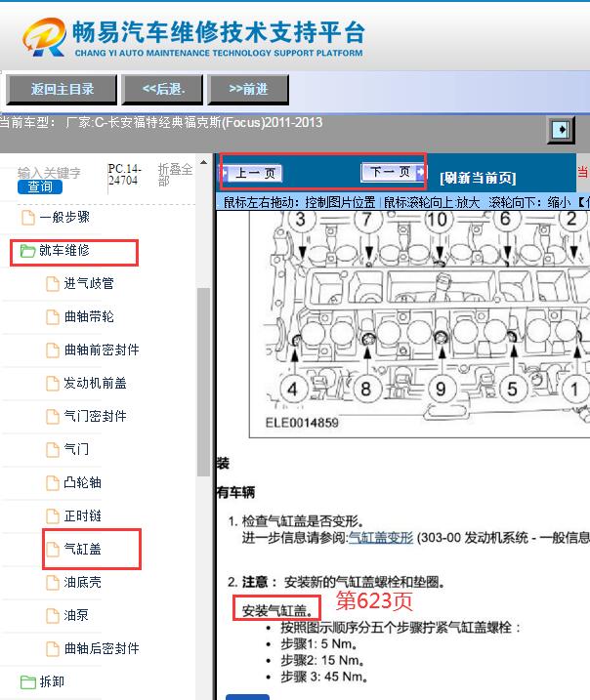The height and width of the screenshot is (700, 590).
Task: Select 气缸盖 tree item
Action: 83,549
